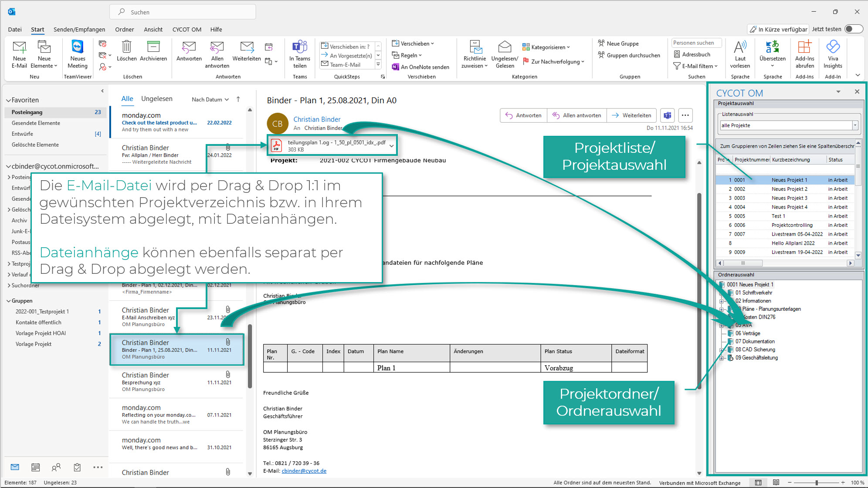The width and height of the screenshot is (868, 488).
Task: Send message An OneNote senden
Action: (420, 67)
